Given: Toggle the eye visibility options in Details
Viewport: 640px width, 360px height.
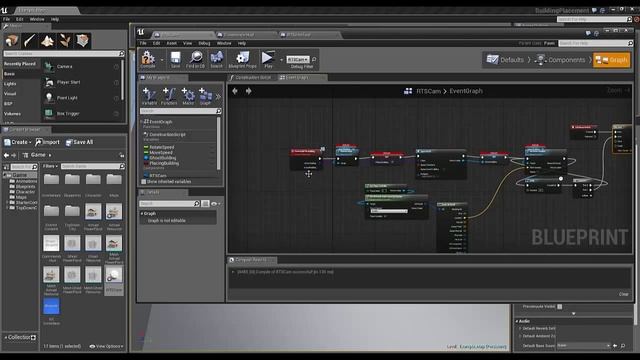Looking at the screenshot, I should click(x=215, y=203).
